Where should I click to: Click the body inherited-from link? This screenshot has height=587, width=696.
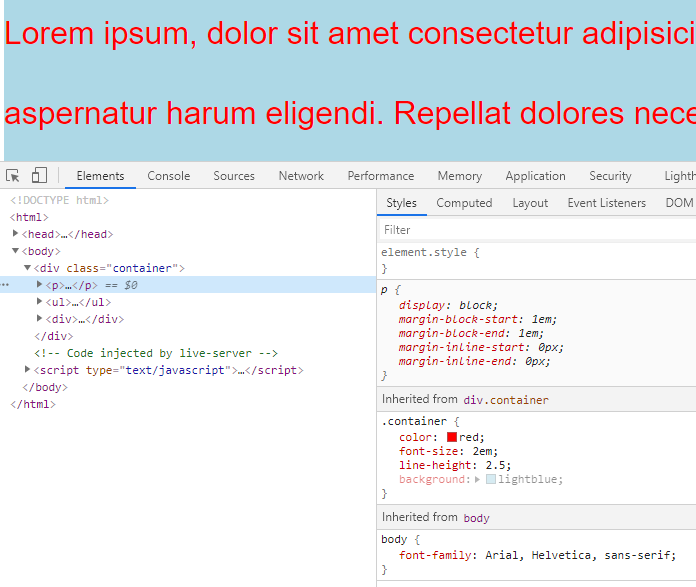(x=476, y=518)
